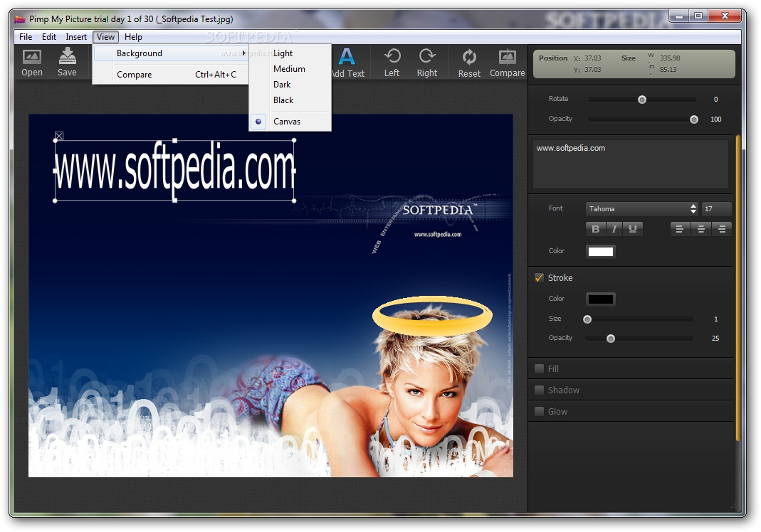
Task: Open the black Stroke Color swatch
Action: (600, 299)
